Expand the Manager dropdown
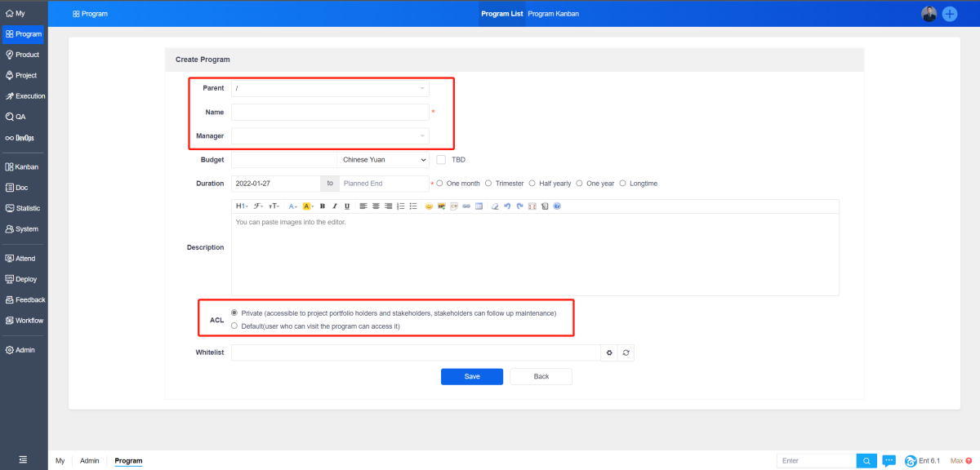 point(330,135)
